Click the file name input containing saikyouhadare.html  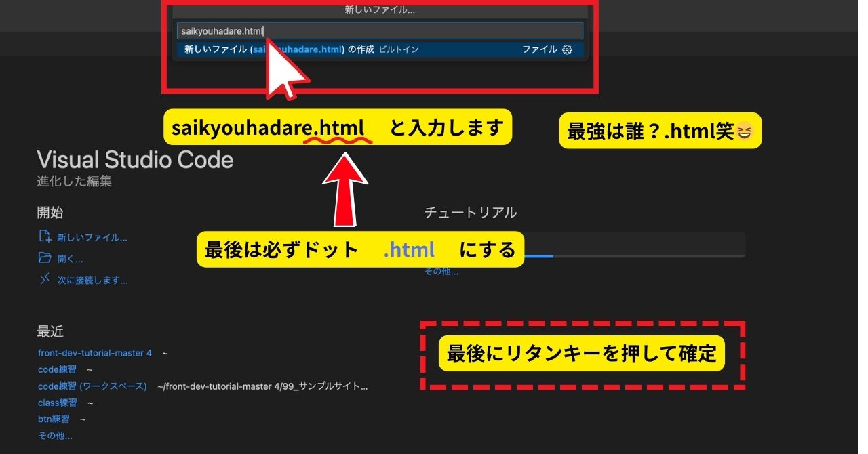coord(380,30)
